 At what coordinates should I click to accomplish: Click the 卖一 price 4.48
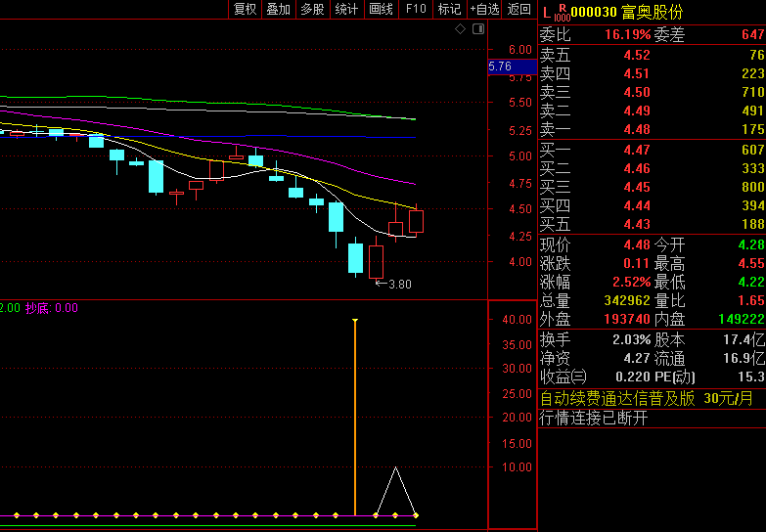tap(637, 129)
